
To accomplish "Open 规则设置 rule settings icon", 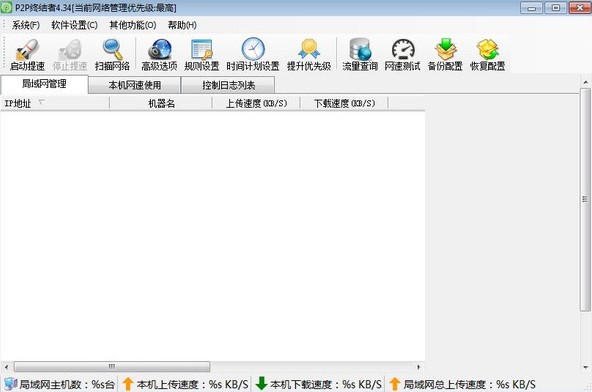I will [202, 49].
